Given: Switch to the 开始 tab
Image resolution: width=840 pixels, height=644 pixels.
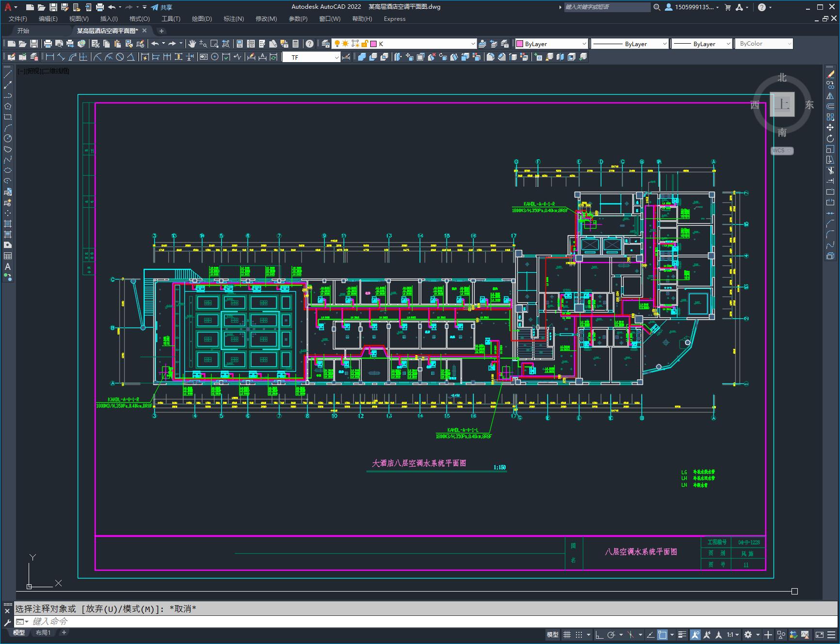Looking at the screenshot, I should [x=23, y=31].
